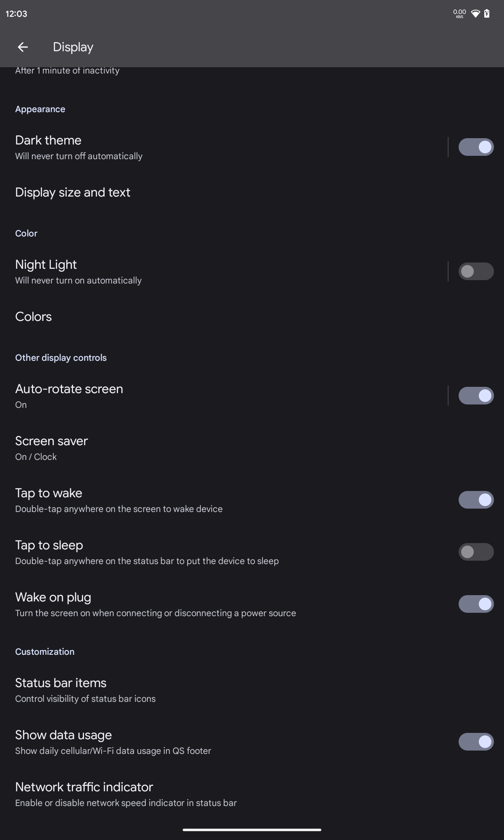The width and height of the screenshot is (504, 840).
Task: Disable the Wake on plug switch
Action: tap(476, 604)
